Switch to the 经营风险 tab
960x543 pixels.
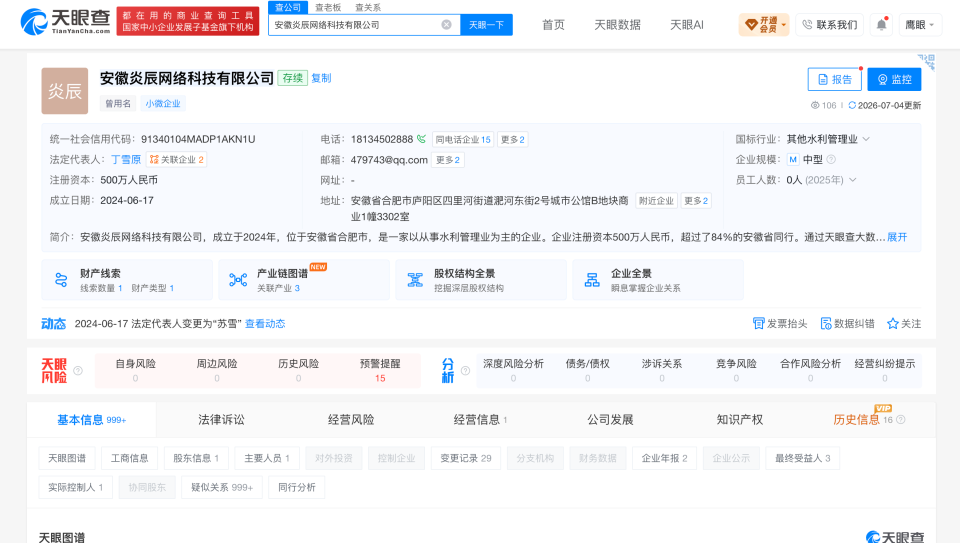coord(351,419)
